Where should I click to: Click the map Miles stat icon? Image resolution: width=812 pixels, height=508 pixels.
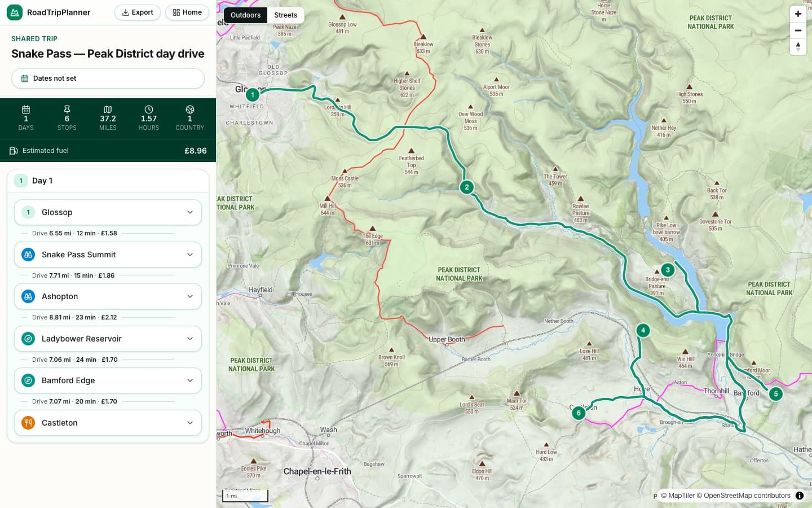coord(108,110)
